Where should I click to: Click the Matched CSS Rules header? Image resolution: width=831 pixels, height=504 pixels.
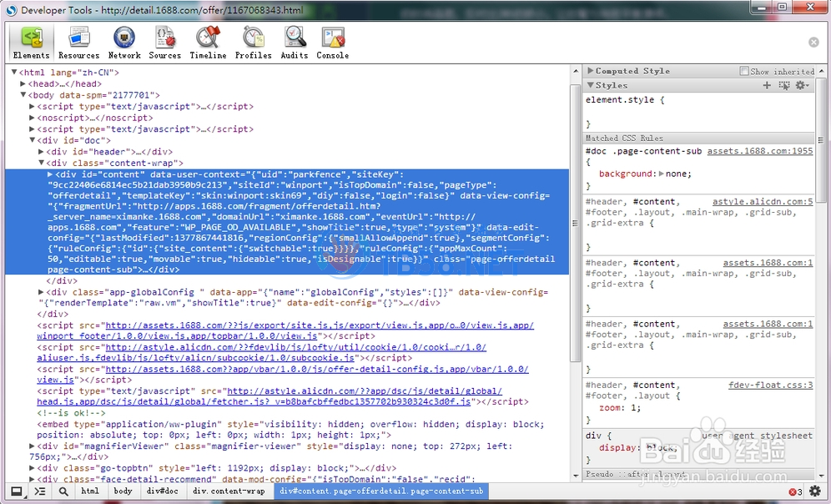[698, 138]
